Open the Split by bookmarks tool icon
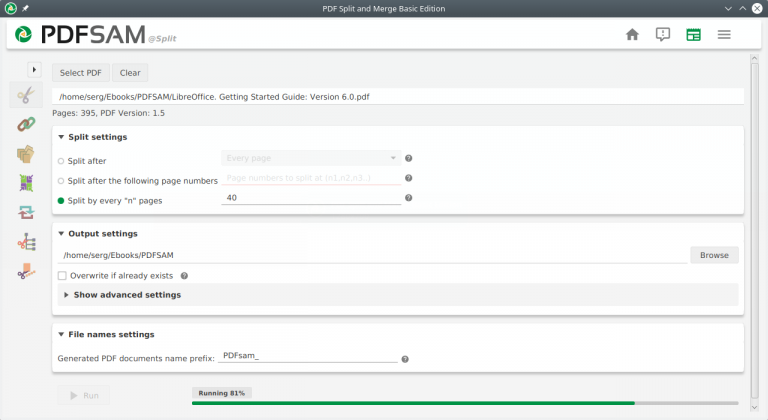 [x=26, y=242]
